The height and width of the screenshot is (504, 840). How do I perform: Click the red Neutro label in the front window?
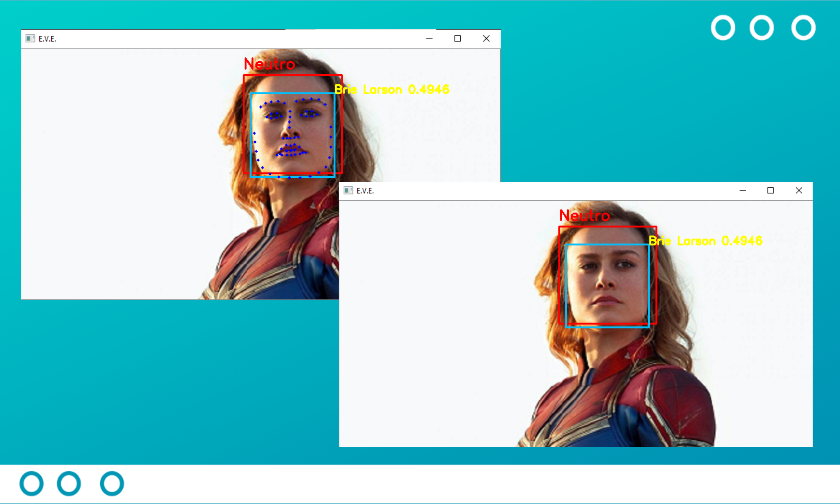[x=585, y=215]
